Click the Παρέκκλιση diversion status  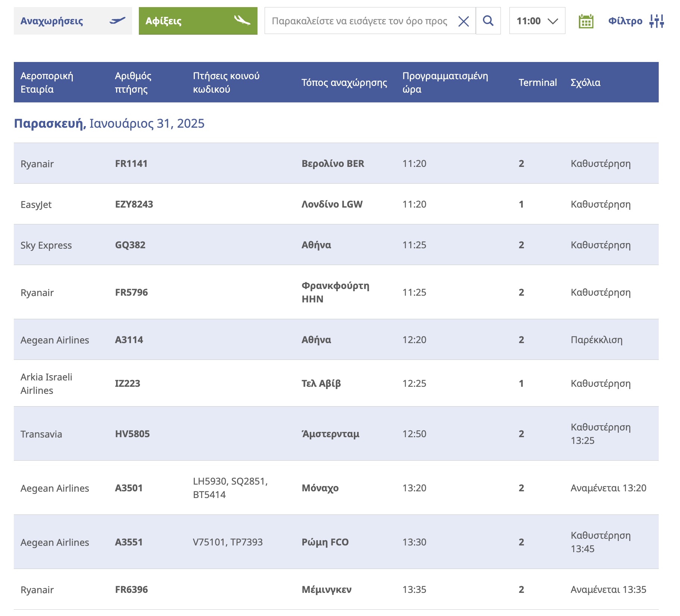[597, 340]
